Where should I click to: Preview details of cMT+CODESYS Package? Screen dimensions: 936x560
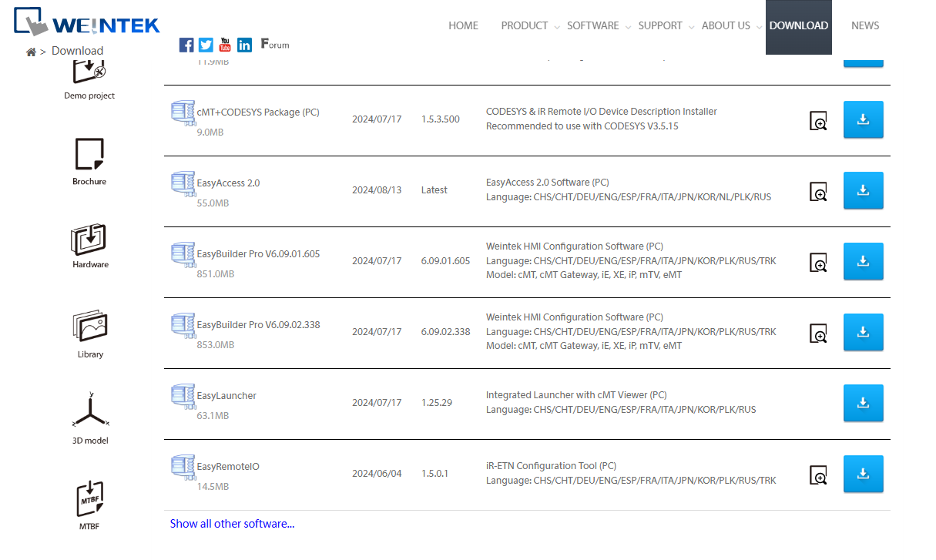(818, 121)
